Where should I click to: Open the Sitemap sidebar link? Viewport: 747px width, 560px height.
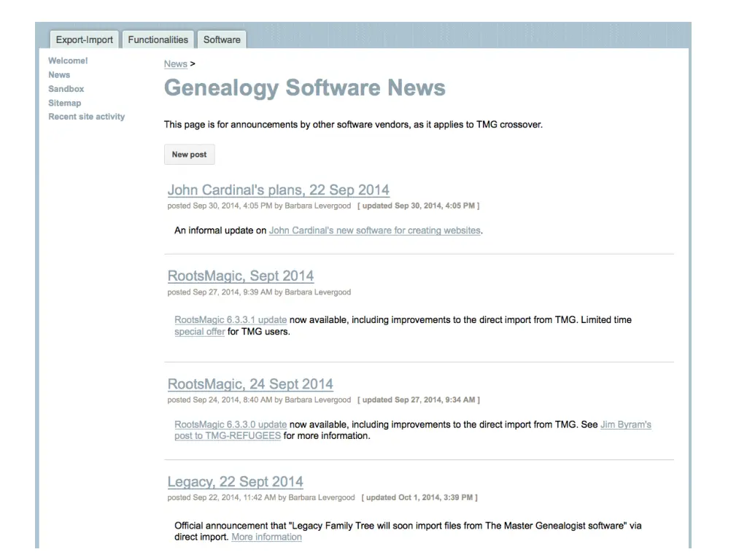pos(64,103)
